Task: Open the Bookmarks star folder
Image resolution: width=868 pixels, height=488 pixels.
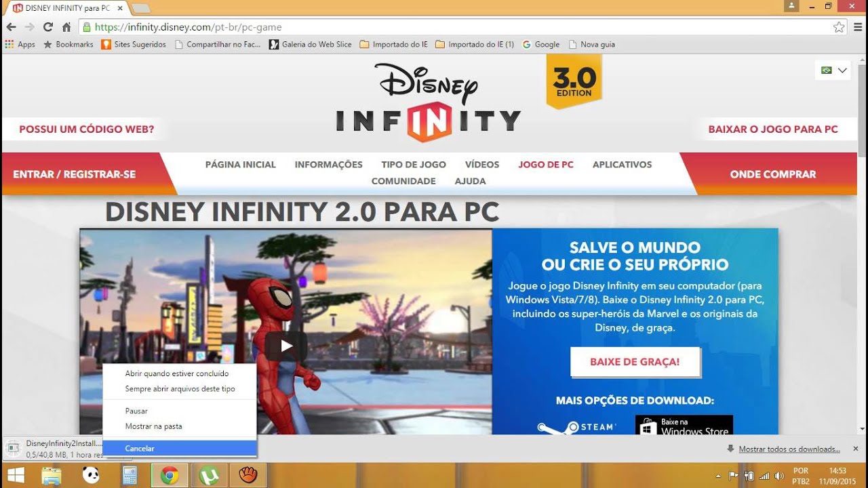Action: (x=68, y=44)
